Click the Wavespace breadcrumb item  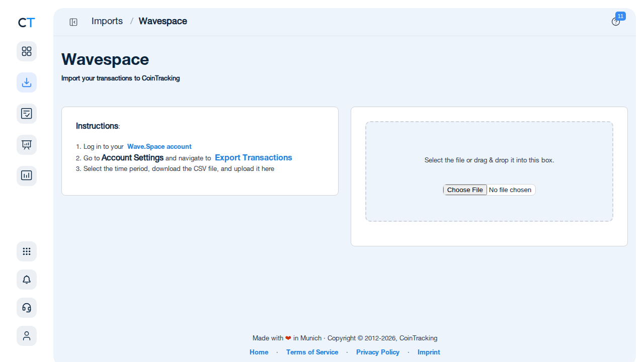[x=163, y=21]
